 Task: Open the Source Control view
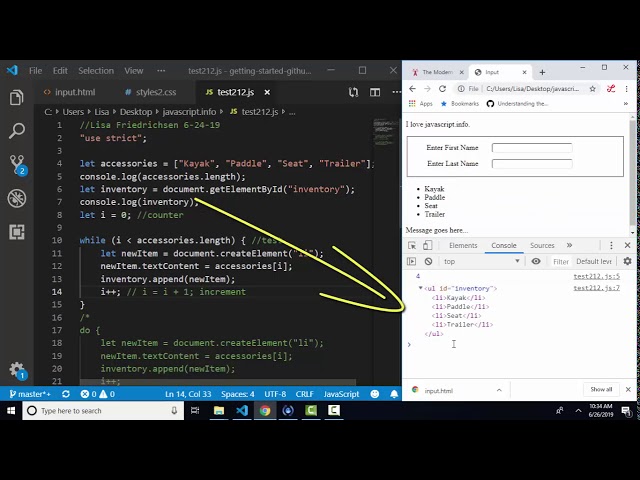[17, 164]
